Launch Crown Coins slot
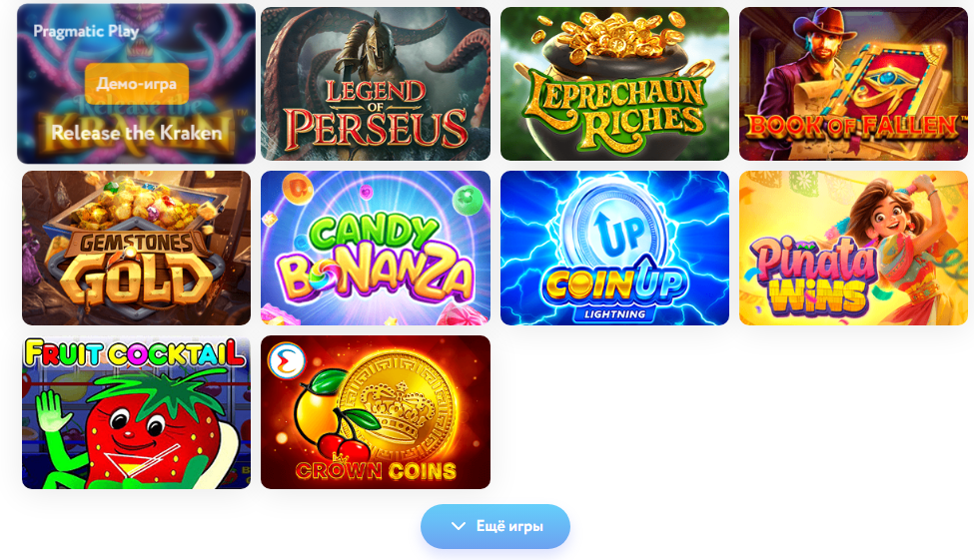 coord(376,412)
